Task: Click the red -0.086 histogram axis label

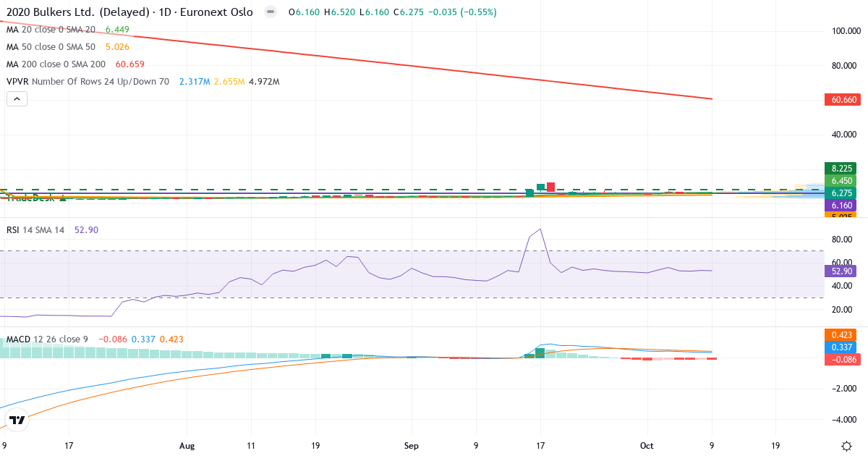Action: point(842,360)
